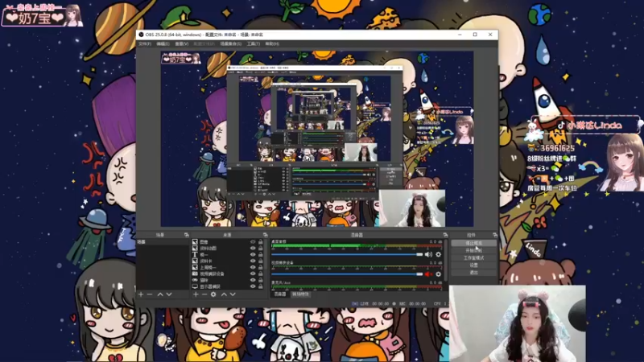Toggle the lock on the 榜一 source

pos(260,254)
